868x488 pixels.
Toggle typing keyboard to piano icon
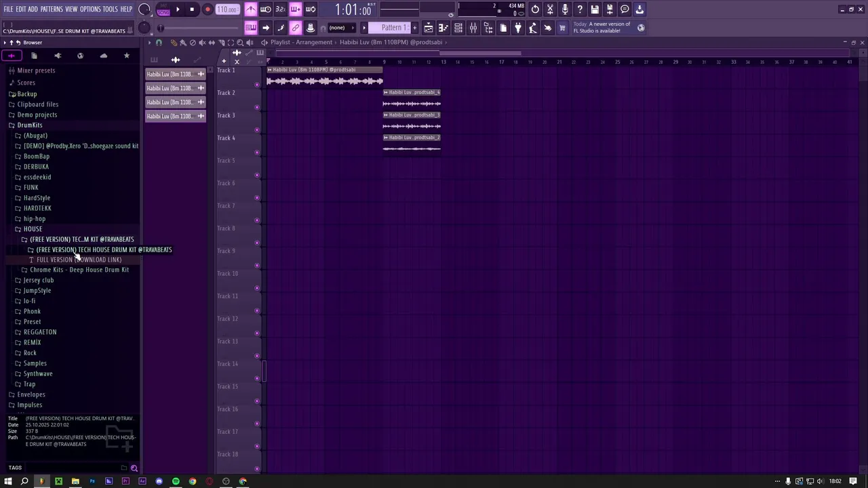251,28
